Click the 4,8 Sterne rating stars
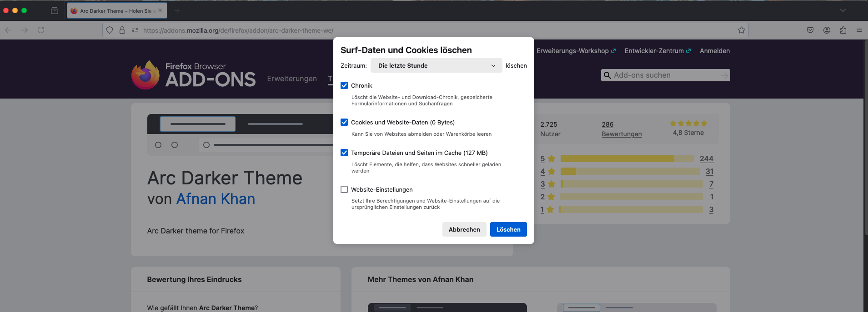Image resolution: width=868 pixels, height=312 pixels. click(x=688, y=124)
